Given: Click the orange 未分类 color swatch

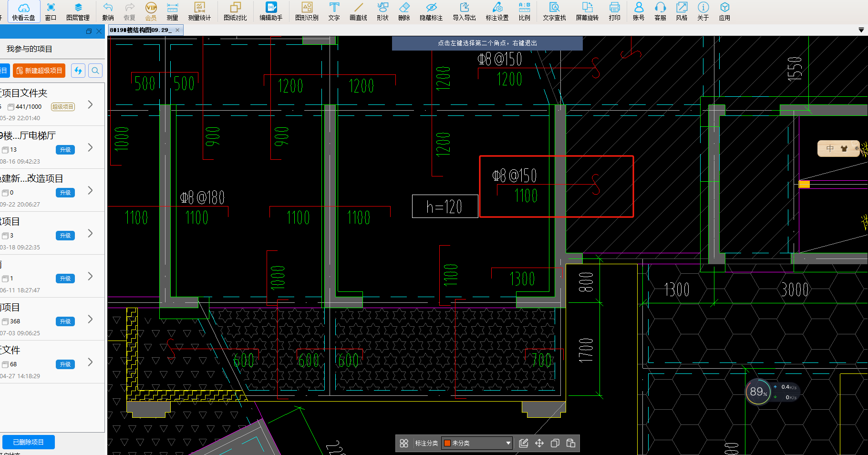Looking at the screenshot, I should click(x=447, y=443).
